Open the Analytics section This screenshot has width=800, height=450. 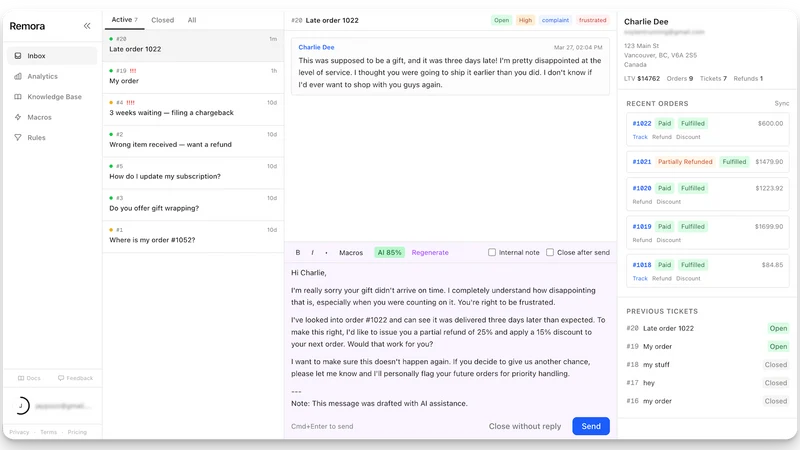52,76
